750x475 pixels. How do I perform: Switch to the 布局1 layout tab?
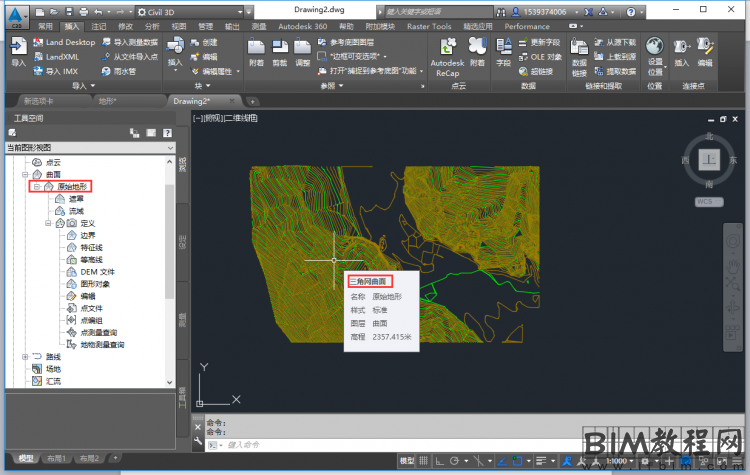[56, 458]
